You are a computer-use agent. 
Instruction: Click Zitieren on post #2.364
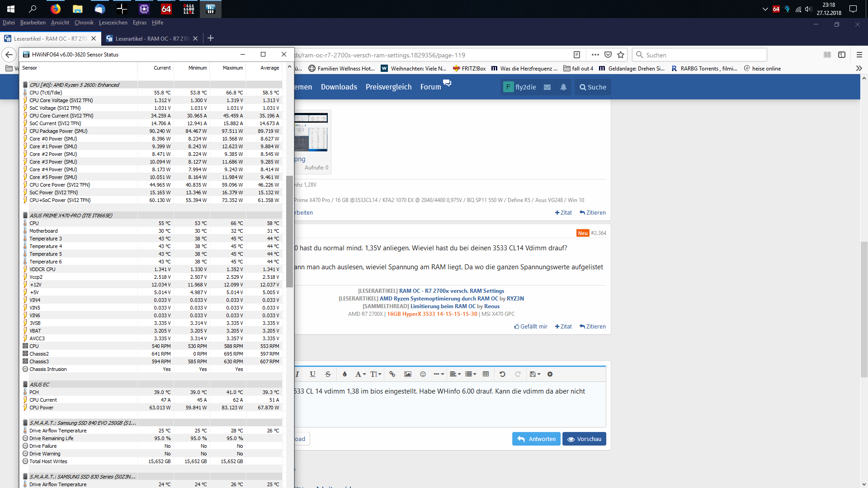pyautogui.click(x=593, y=327)
